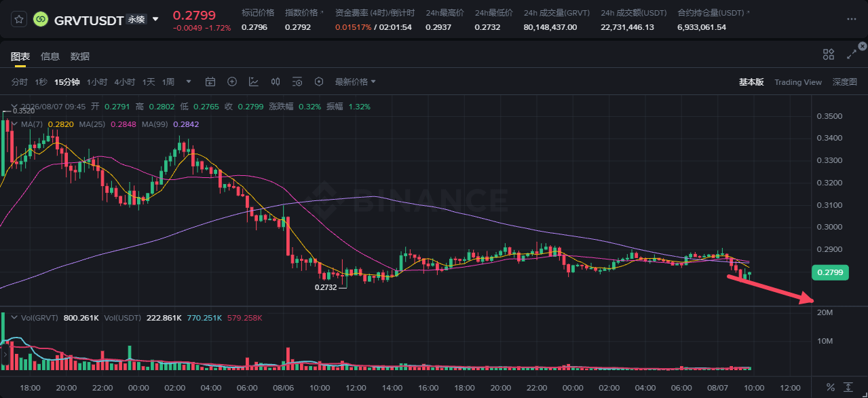Switch chart to Trading View mode
The width and height of the screenshot is (868, 398).
[x=798, y=82]
